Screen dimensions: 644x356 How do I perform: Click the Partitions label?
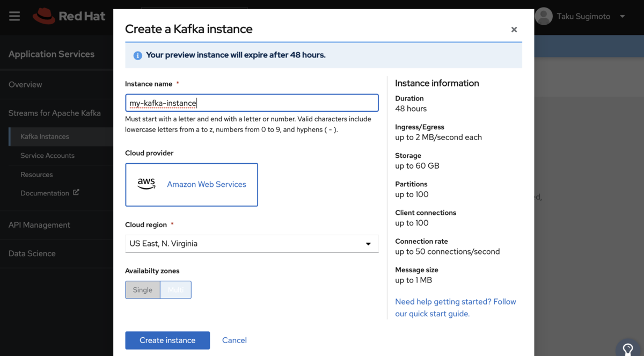(x=411, y=184)
